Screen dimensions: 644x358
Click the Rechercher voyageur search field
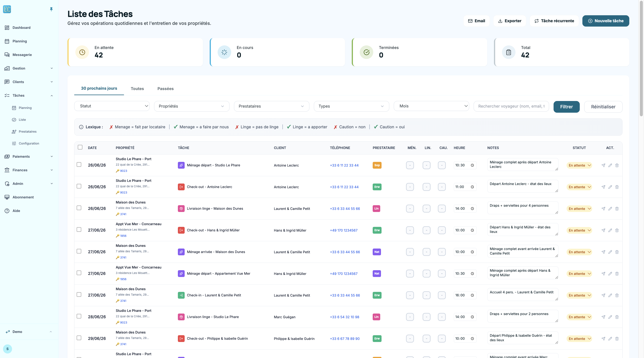511,106
